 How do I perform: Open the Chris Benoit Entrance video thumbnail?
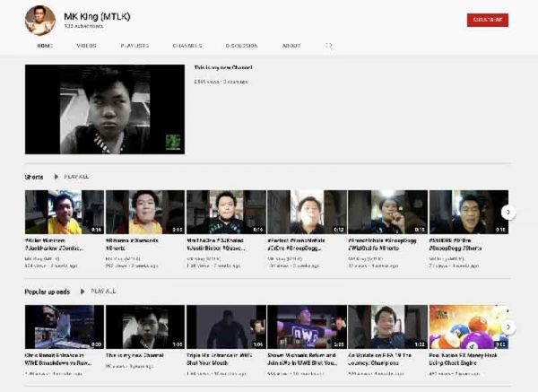[x=65, y=327]
